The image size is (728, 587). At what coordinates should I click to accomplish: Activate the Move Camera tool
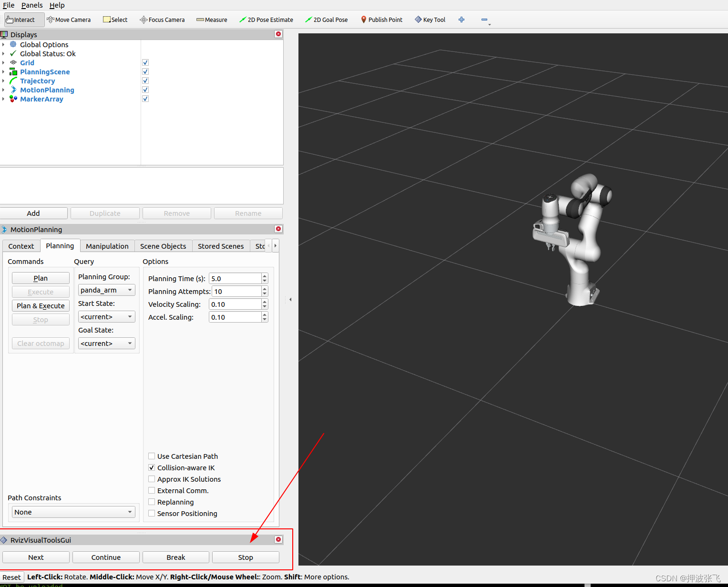(69, 20)
